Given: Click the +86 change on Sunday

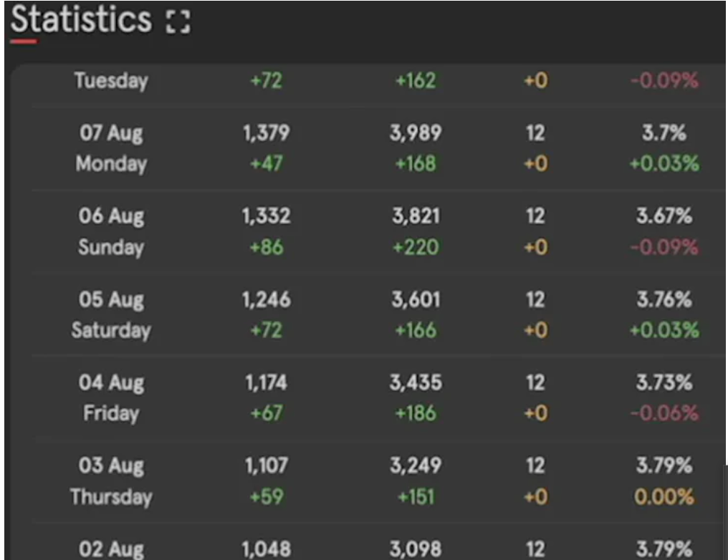Looking at the screenshot, I should tap(267, 247).
